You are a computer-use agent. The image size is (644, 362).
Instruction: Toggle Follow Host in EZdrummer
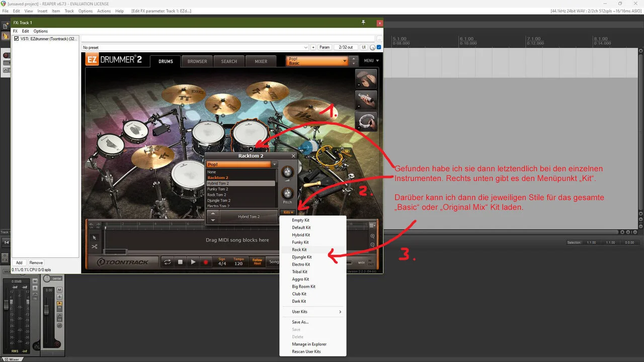click(258, 262)
